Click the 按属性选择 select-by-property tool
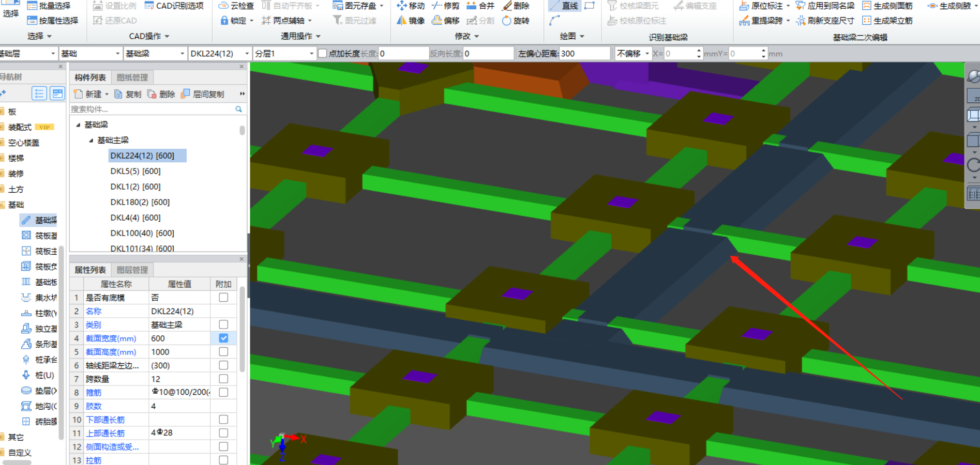Viewport: 980px width, 465px height. [x=52, y=20]
